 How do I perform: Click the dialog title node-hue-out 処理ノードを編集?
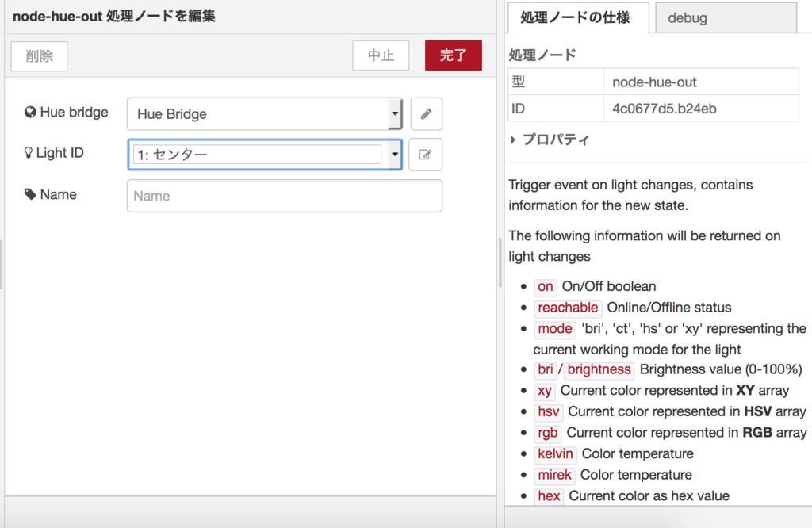[114, 16]
